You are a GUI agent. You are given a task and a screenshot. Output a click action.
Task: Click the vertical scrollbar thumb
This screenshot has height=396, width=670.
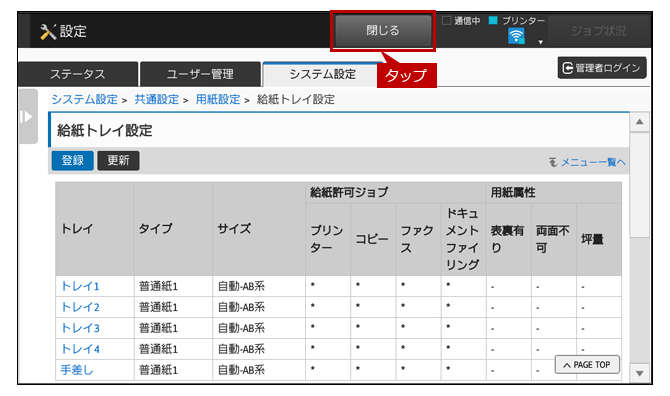[x=640, y=184]
